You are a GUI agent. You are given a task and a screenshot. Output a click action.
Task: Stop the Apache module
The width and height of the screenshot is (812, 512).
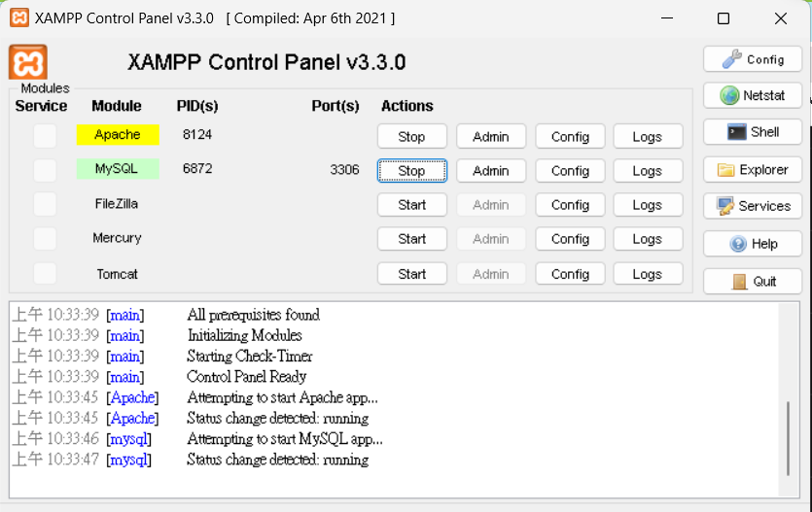tap(411, 137)
